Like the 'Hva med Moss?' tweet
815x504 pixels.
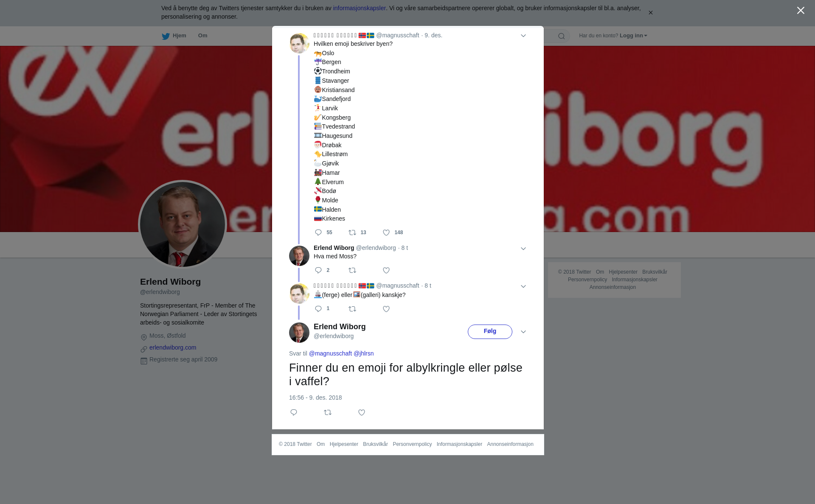coord(386,270)
